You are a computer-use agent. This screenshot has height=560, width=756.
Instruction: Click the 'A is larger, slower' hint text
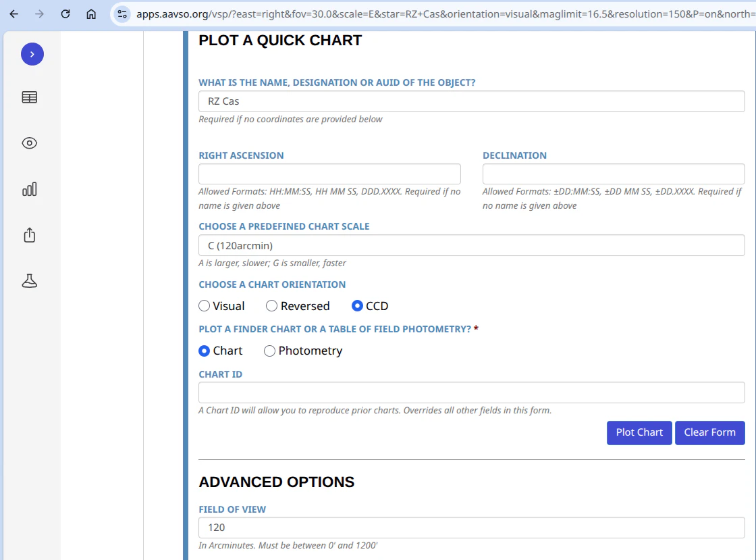click(x=272, y=263)
